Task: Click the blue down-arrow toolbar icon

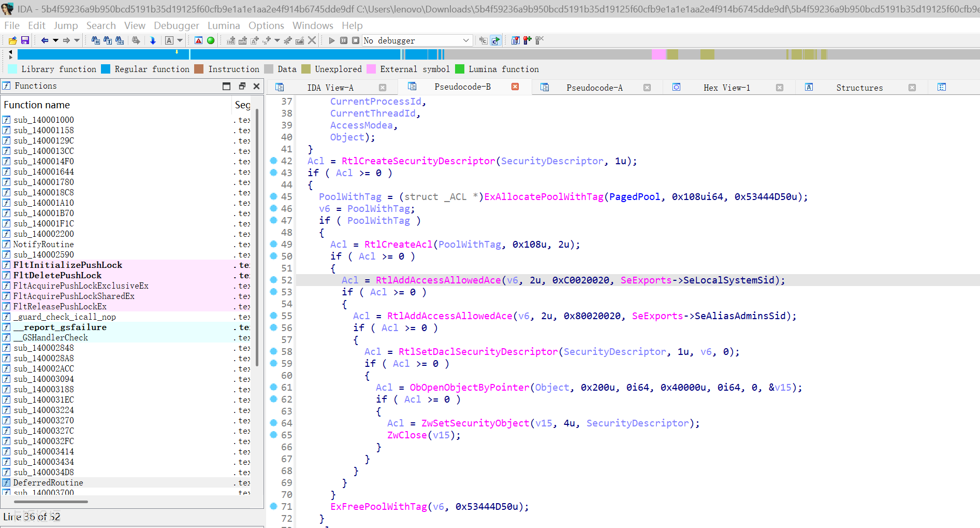Action: point(153,40)
